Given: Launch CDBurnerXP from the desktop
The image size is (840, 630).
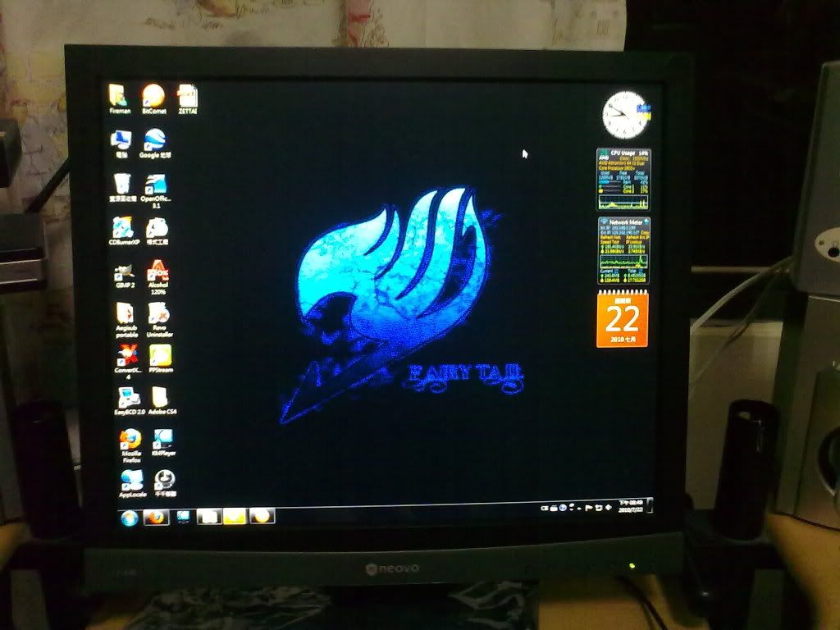Looking at the screenshot, I should pos(124,231).
